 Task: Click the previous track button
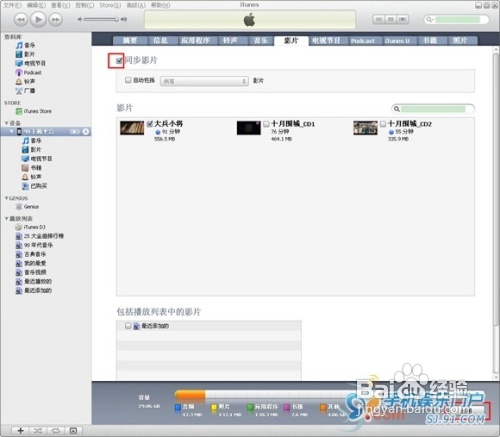tap(21, 19)
